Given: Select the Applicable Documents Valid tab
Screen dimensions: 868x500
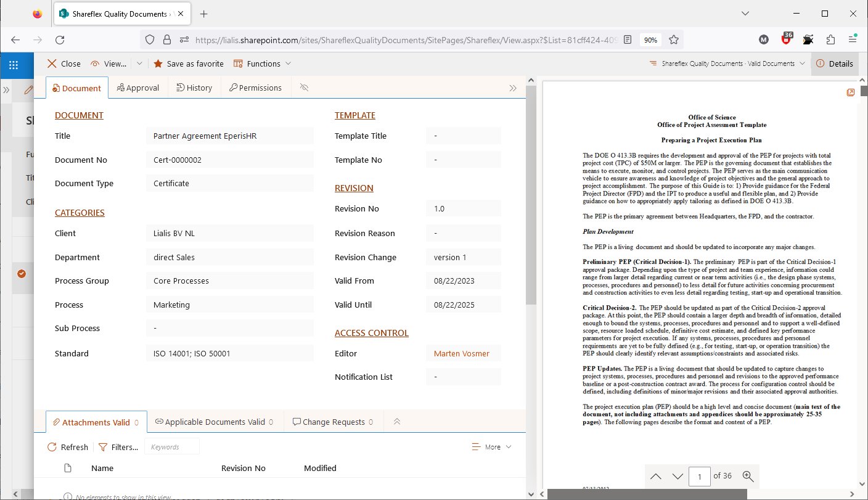Looking at the screenshot, I should 215,422.
